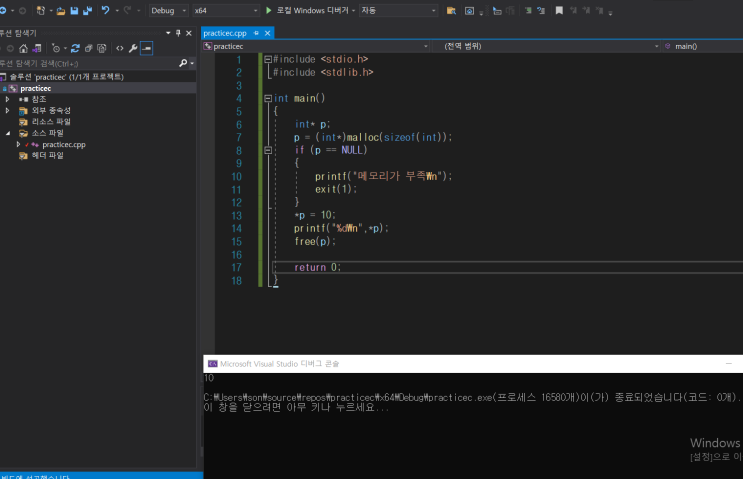This screenshot has height=479, width=743.
Task: Click Show All Files icon in Solution Explorer
Action: click(102, 48)
